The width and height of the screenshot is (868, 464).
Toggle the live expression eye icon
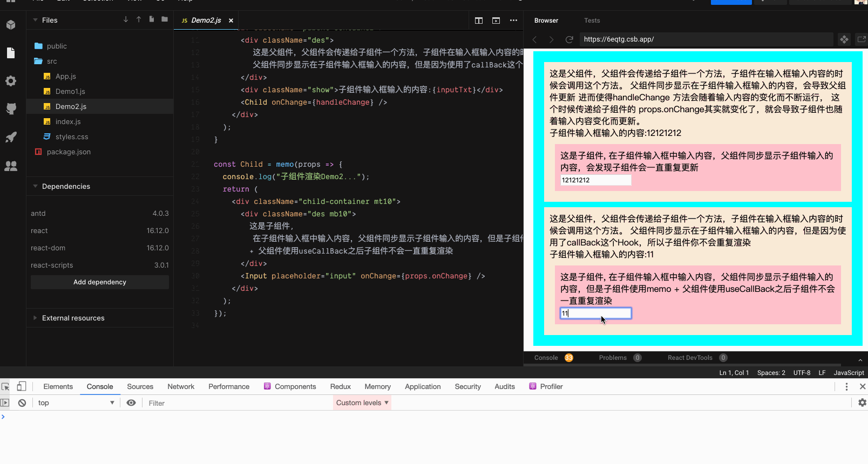point(131,403)
